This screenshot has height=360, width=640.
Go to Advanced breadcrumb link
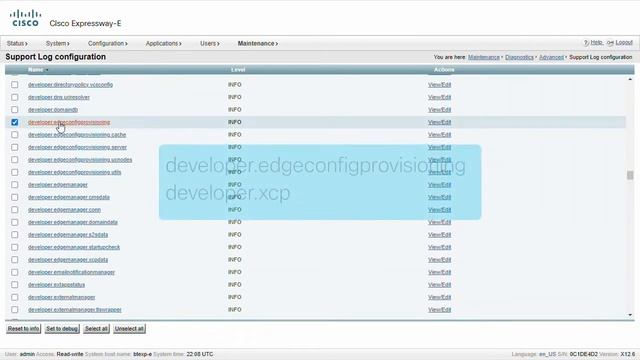click(551, 57)
